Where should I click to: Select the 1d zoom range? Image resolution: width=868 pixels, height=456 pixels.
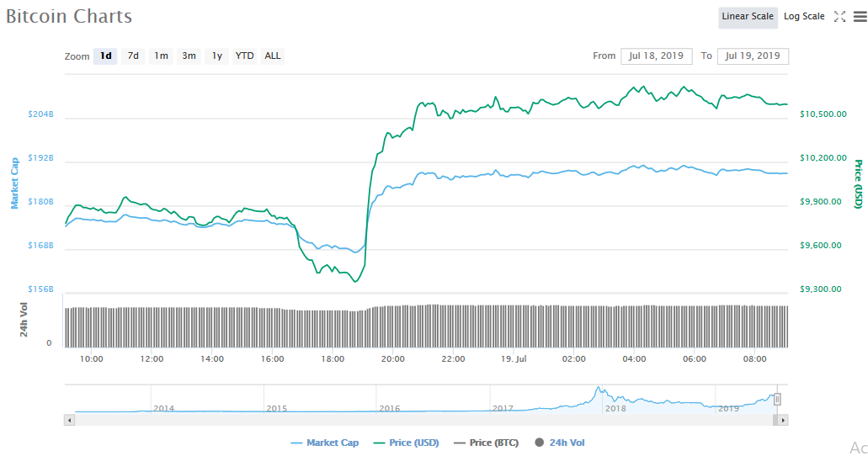(x=105, y=56)
